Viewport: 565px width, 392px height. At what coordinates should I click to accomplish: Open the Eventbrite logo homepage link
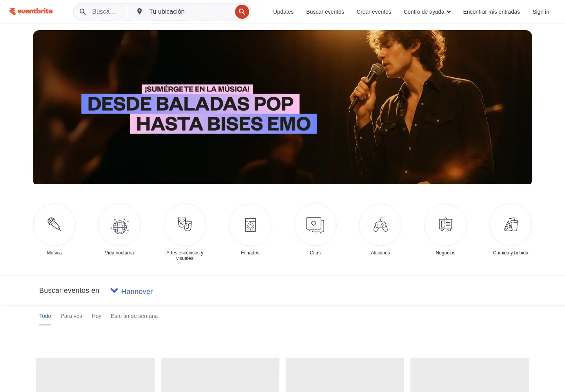pyautogui.click(x=31, y=11)
